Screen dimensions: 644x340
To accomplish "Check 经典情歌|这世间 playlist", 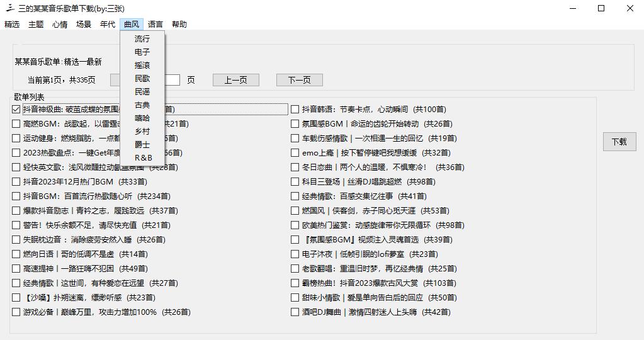I will pos(16,283).
